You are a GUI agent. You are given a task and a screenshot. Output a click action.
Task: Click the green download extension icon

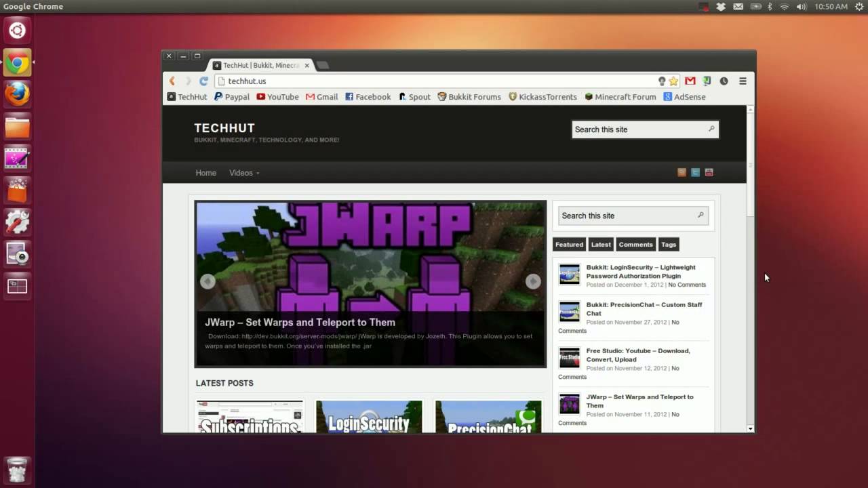[707, 81]
